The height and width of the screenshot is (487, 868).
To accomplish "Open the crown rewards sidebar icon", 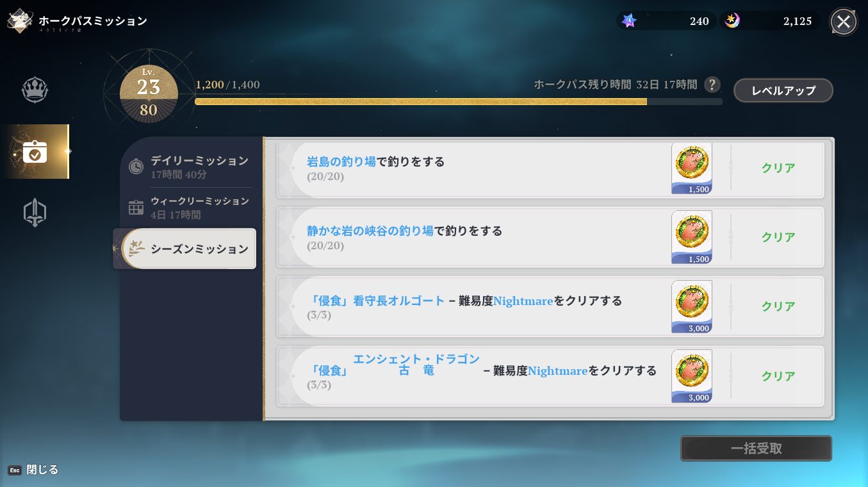I will point(35,90).
